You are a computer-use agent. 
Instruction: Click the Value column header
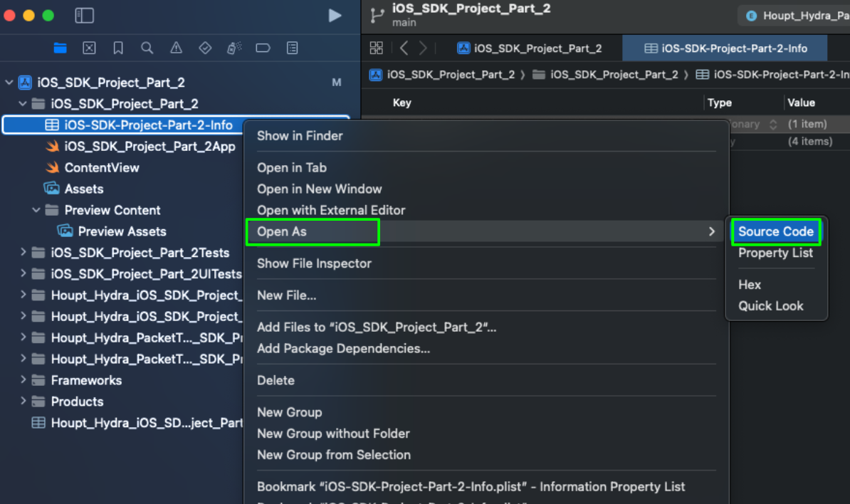[x=801, y=103]
